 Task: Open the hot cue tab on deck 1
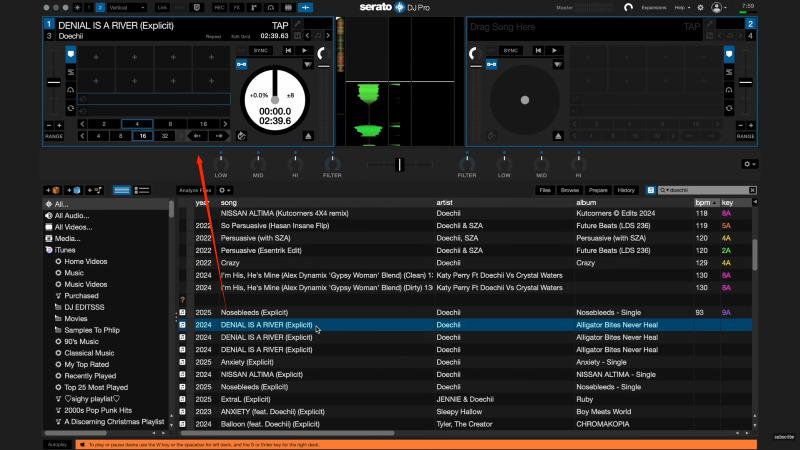coord(70,54)
